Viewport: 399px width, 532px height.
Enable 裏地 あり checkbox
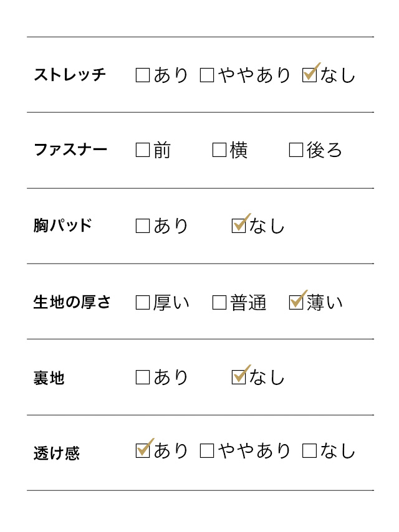pyautogui.click(x=143, y=378)
